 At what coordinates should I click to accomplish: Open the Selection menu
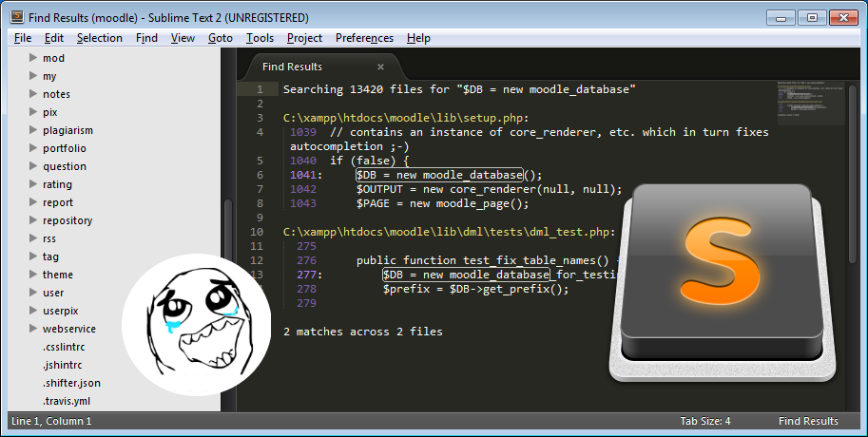[x=100, y=38]
